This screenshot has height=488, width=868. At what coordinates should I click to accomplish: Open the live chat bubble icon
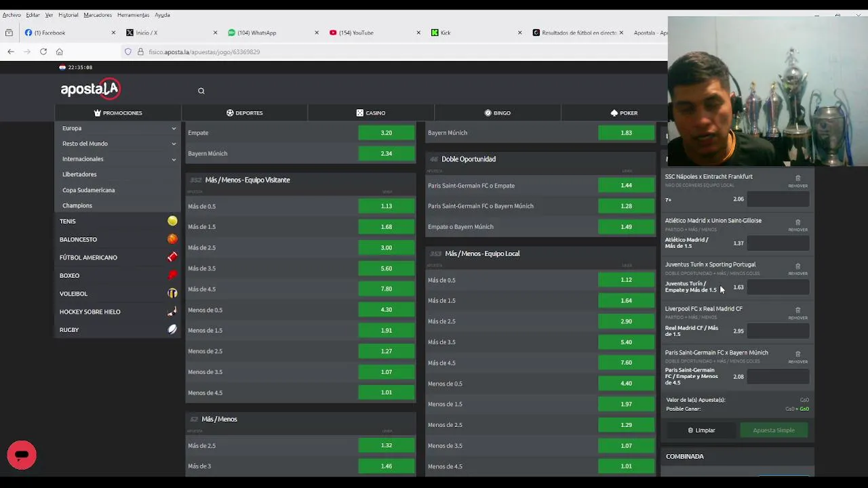22,455
